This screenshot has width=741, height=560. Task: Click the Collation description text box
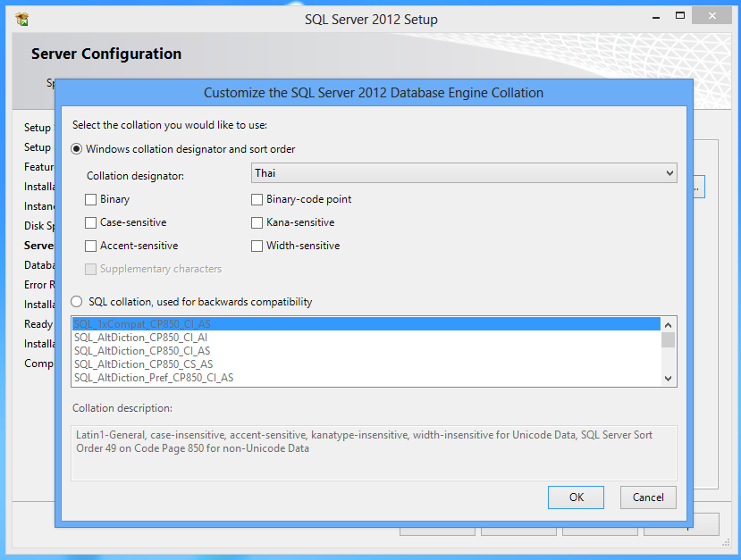pyautogui.click(x=374, y=453)
